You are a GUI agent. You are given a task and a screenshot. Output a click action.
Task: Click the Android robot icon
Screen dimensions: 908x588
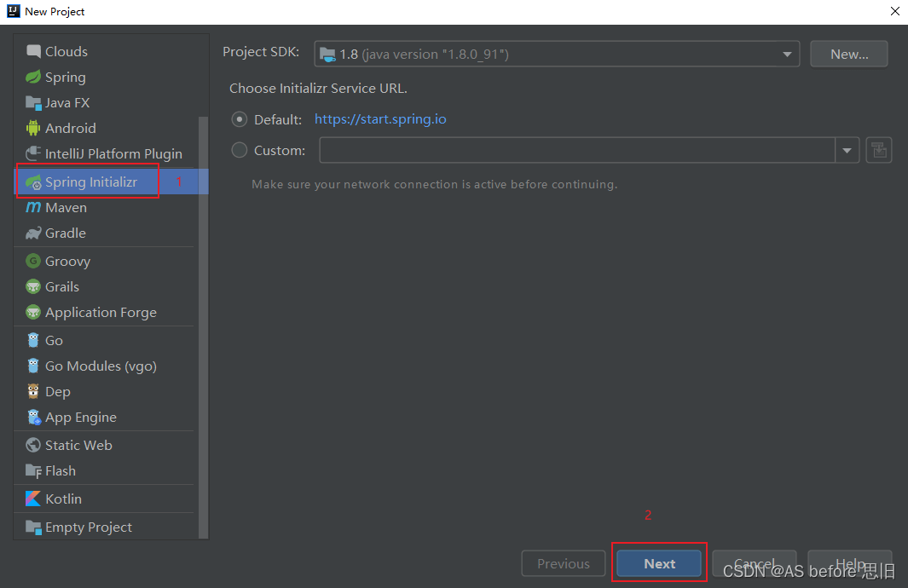point(33,128)
